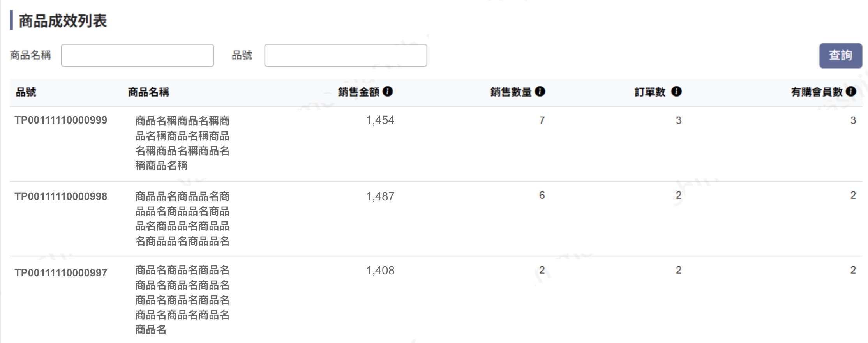Click the 訂單數 column header text
868x343 pixels.
pyautogui.click(x=650, y=92)
